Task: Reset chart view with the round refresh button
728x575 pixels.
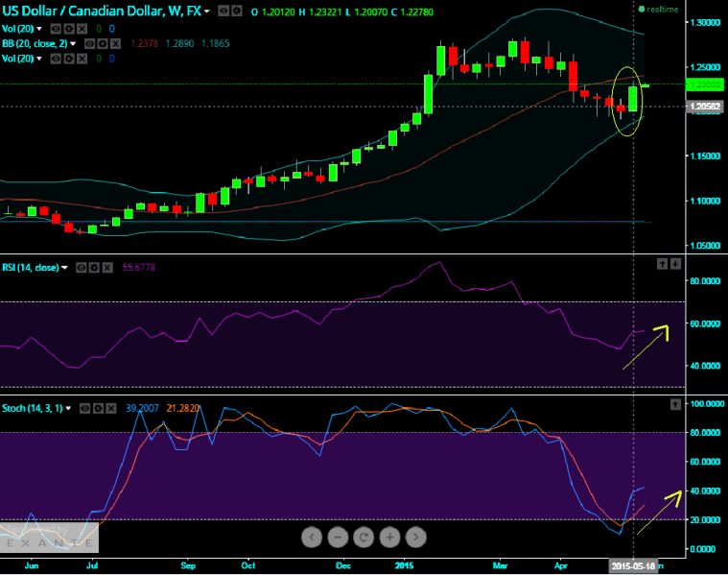Action: pos(364,538)
